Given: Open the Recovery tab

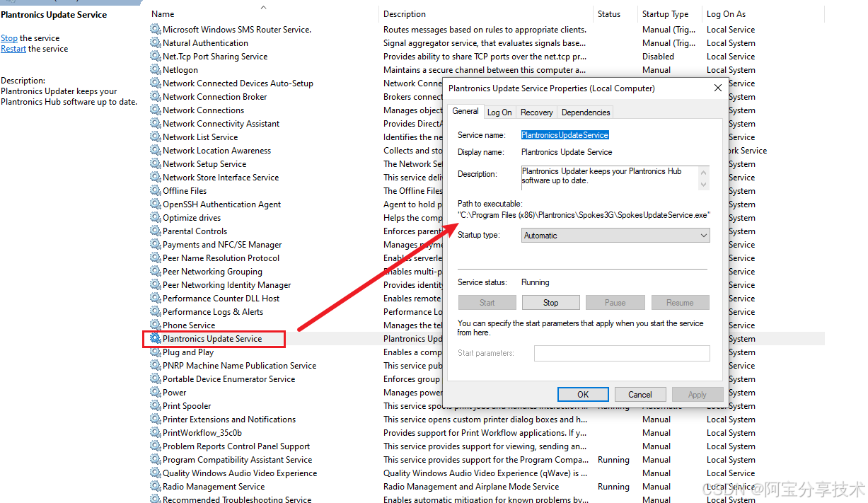Looking at the screenshot, I should 537,112.
